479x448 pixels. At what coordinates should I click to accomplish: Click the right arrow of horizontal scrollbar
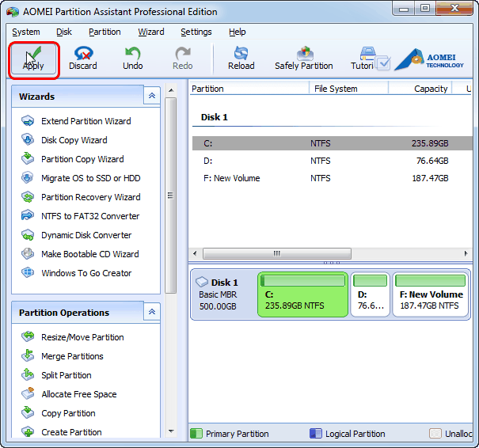pos(466,253)
